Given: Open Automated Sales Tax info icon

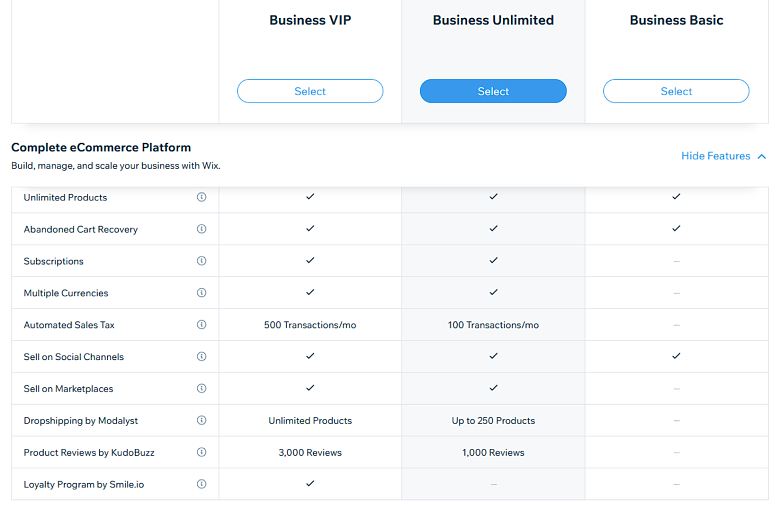Looking at the screenshot, I should 201,324.
